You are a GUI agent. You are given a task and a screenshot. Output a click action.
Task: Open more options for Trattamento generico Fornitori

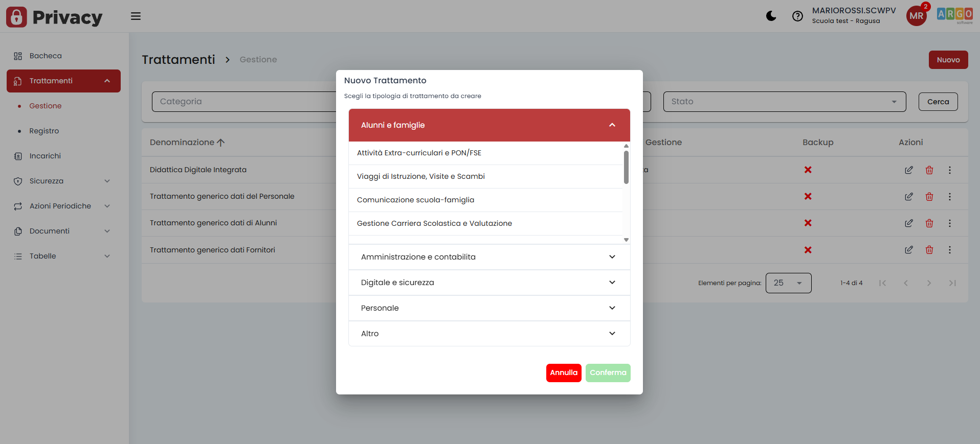(x=949, y=250)
